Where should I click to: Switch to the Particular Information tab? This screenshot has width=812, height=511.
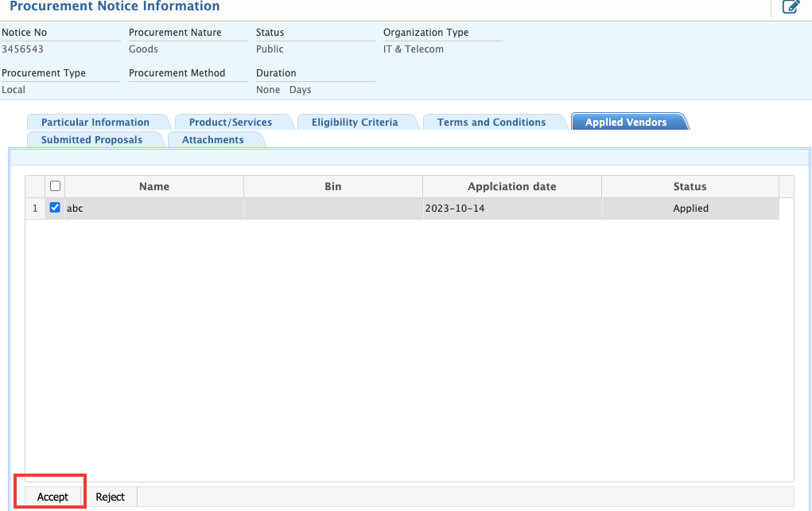98,122
